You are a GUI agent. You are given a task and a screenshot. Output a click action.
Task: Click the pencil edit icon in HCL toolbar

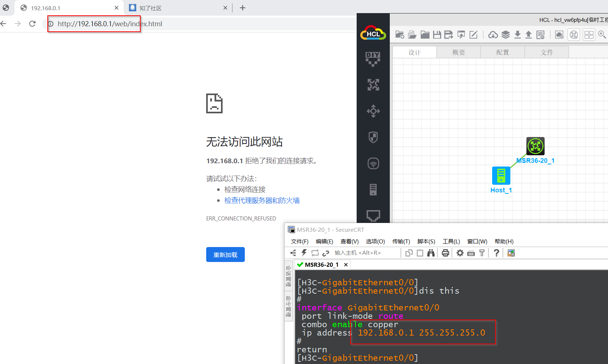pos(473,35)
